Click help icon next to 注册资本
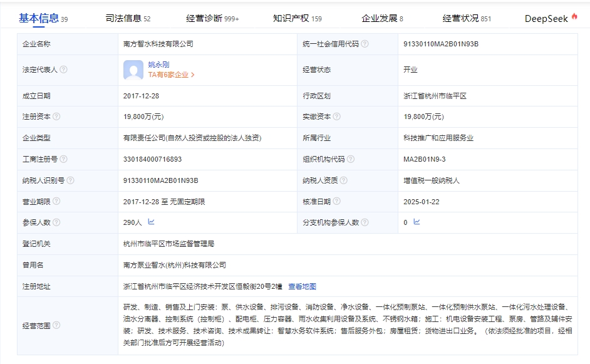 tap(56, 117)
